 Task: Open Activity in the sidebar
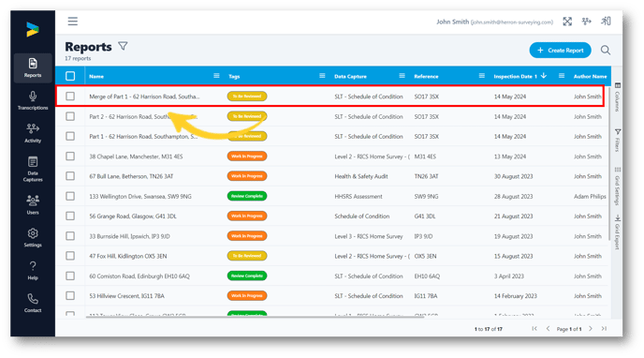[x=33, y=133]
